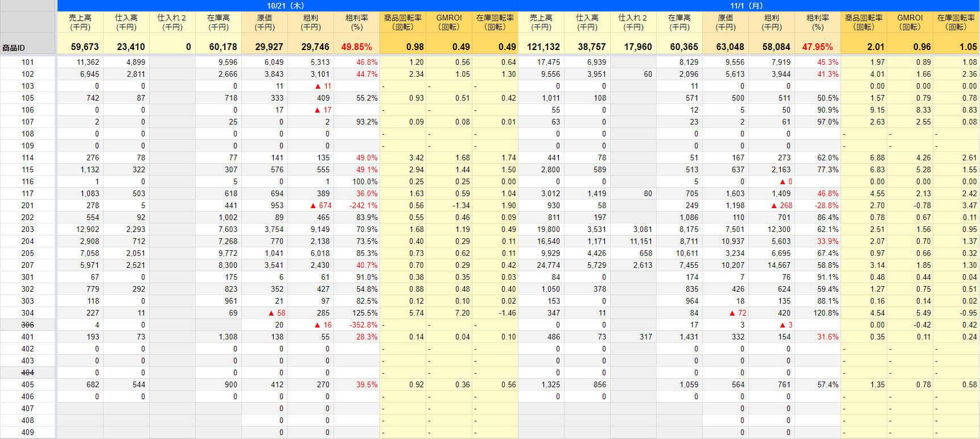980x439 pixels.
Task: Click the red triangle 674 loss cell
Action: pos(321,205)
